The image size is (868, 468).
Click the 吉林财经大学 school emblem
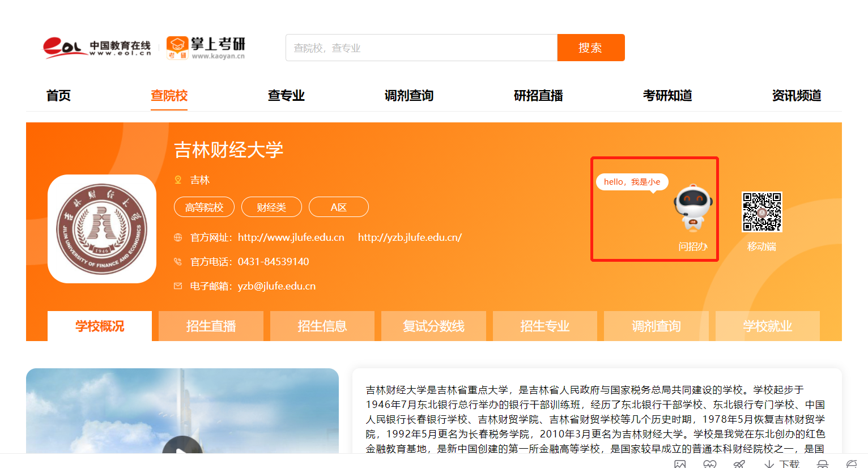[102, 229]
